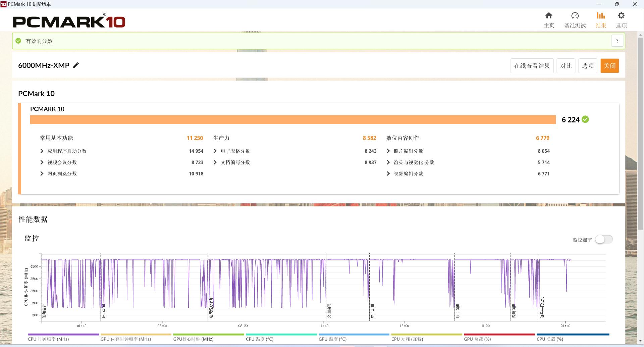Open the Benchmark (基准测试) gauge icon
The image size is (644, 347).
coord(575,16)
